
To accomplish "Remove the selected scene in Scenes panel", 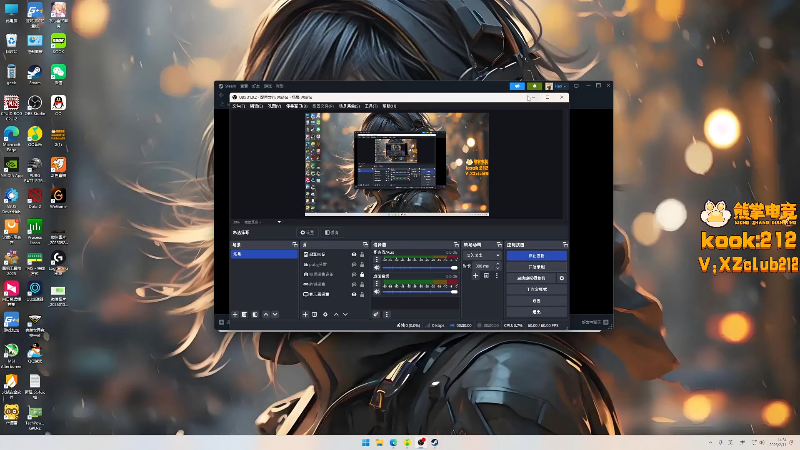I will 244,314.
